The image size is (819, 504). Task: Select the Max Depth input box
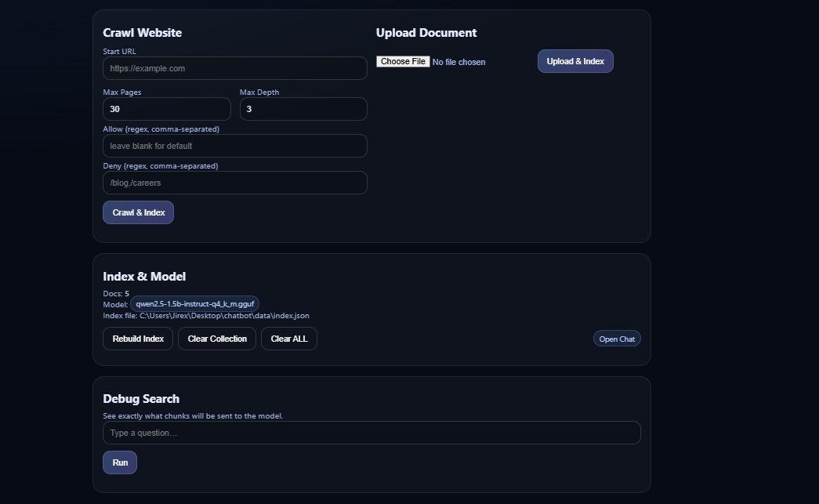click(x=303, y=109)
